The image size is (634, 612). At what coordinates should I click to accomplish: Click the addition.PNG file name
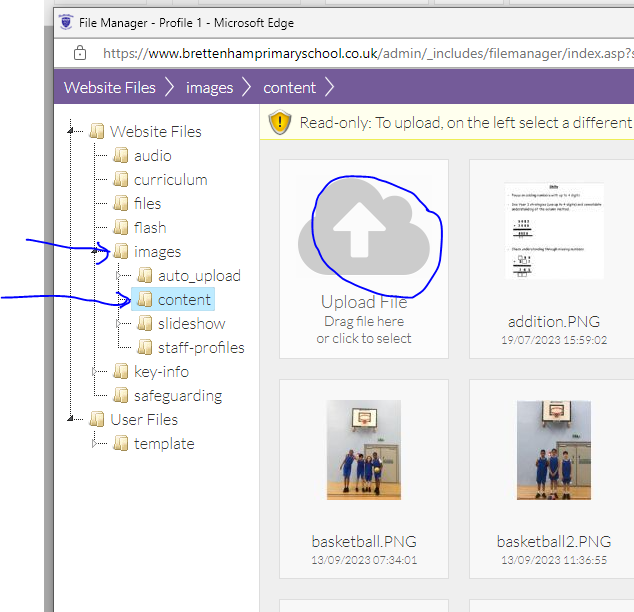554,322
